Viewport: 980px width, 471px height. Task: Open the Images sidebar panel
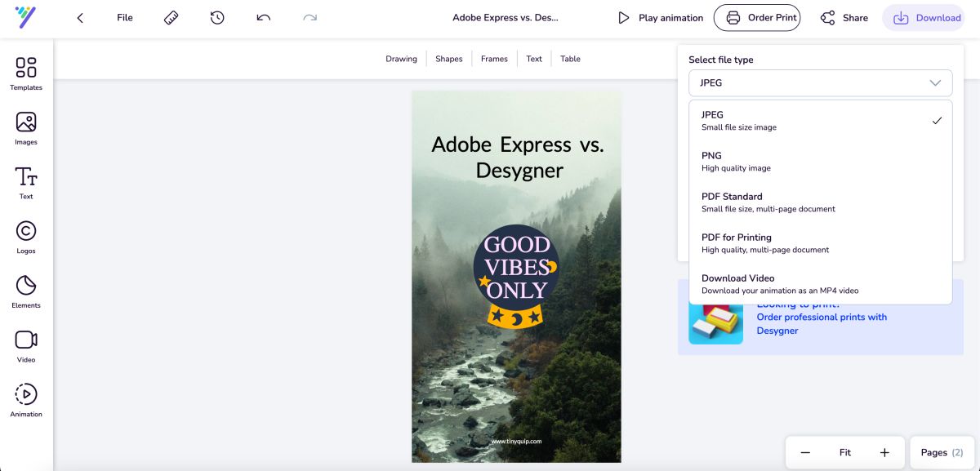tap(26, 128)
